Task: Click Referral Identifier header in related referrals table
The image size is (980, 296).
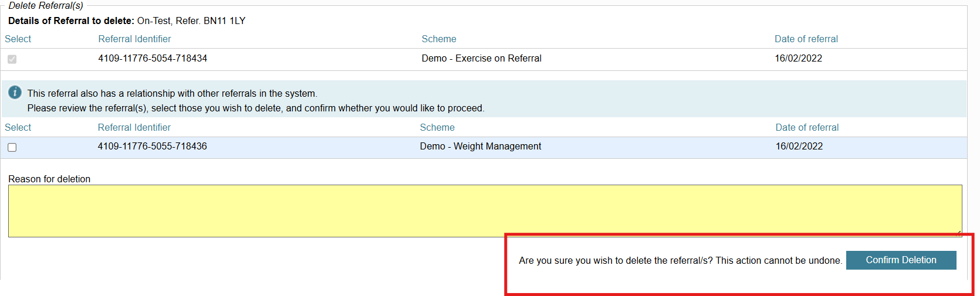Action: pyautogui.click(x=134, y=127)
